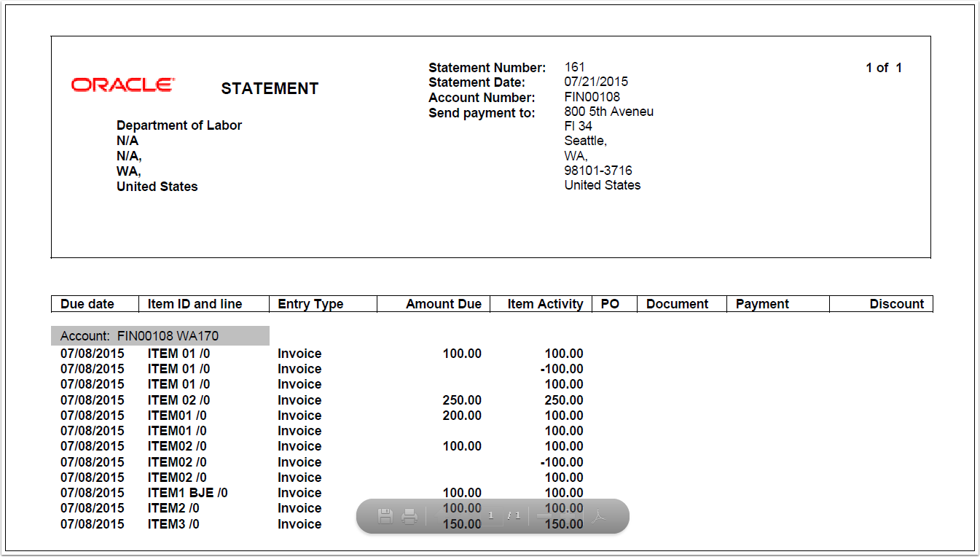Select the PO column header
The height and width of the screenshot is (557, 980).
(x=615, y=304)
